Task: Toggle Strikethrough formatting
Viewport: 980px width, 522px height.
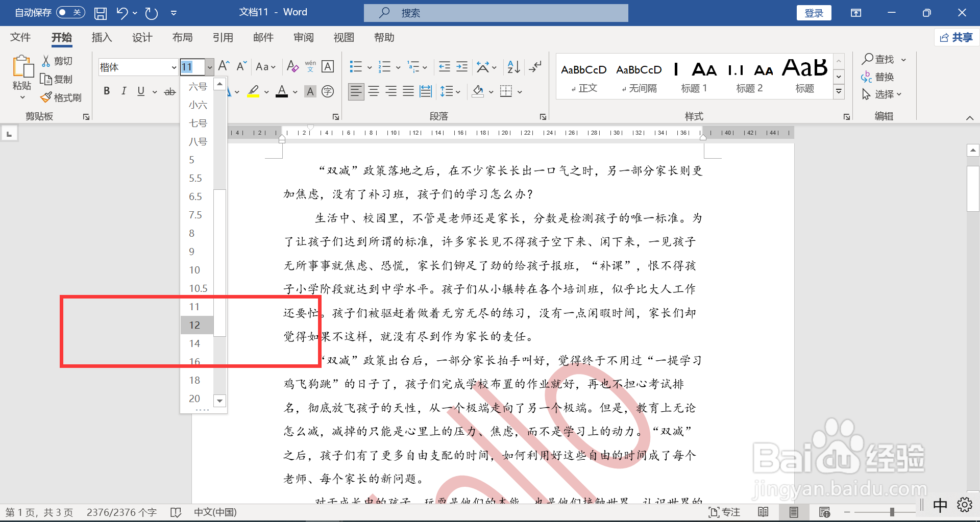Action: (170, 91)
